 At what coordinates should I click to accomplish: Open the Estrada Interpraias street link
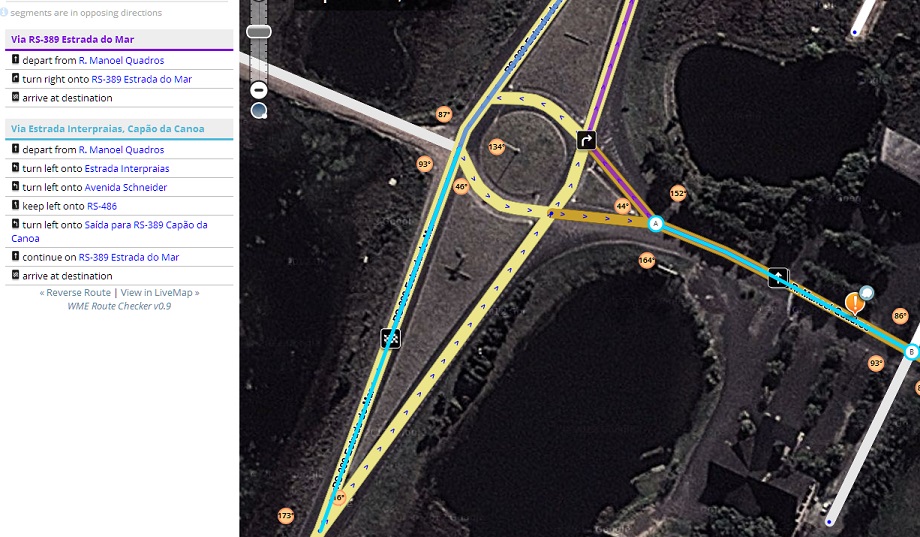pyautogui.click(x=127, y=168)
